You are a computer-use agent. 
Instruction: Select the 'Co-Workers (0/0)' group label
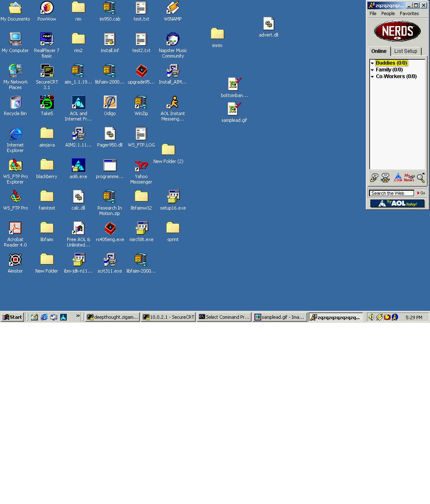(396, 76)
